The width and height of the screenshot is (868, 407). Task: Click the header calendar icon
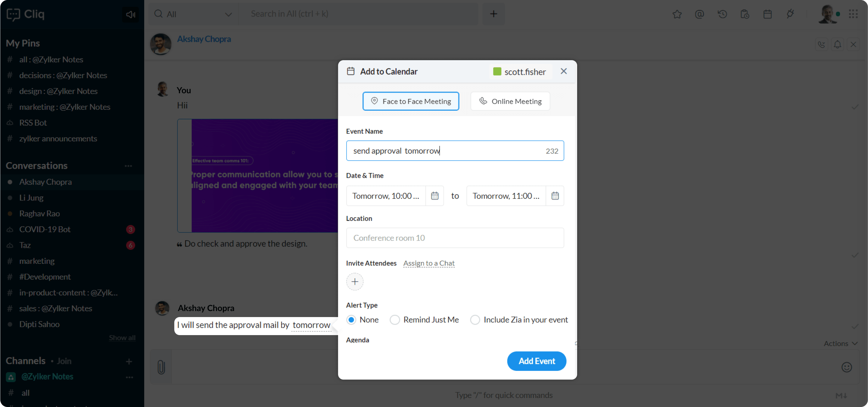[x=767, y=14]
